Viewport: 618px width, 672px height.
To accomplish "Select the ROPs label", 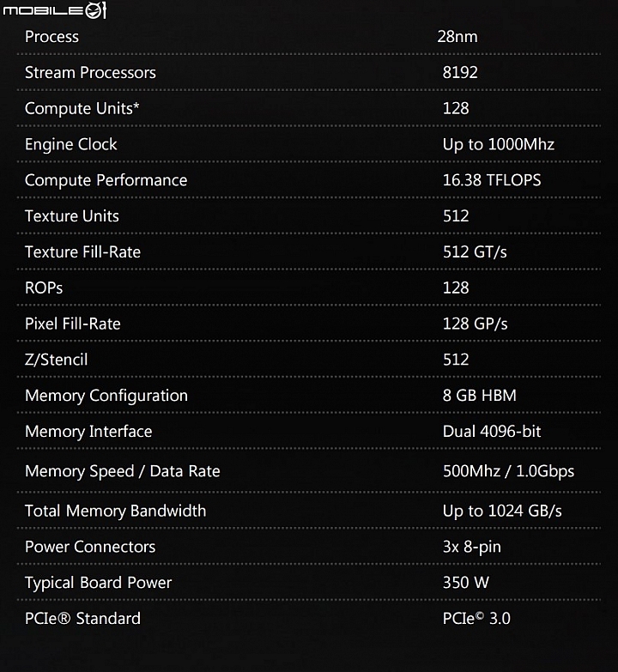I will tap(44, 288).
